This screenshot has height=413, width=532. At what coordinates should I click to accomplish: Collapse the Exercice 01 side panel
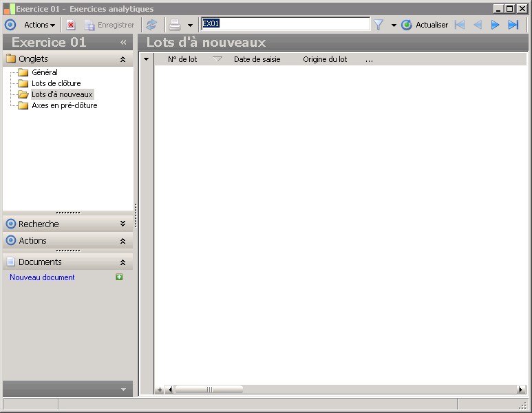coord(123,43)
